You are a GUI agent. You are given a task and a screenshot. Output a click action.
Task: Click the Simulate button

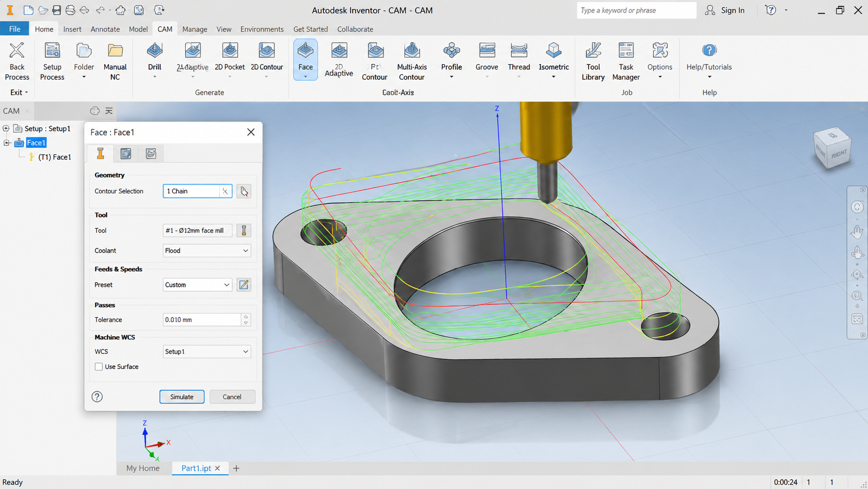pyautogui.click(x=182, y=397)
